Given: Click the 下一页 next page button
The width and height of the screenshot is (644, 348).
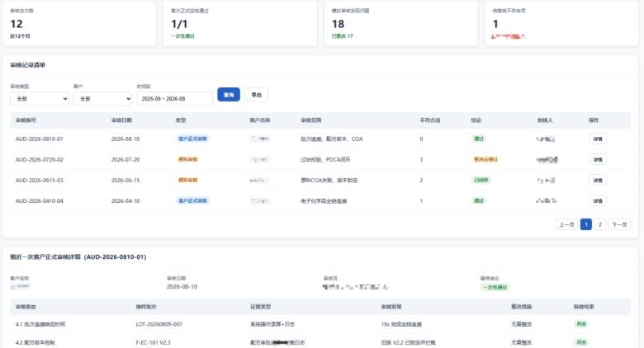Looking at the screenshot, I should [x=619, y=224].
